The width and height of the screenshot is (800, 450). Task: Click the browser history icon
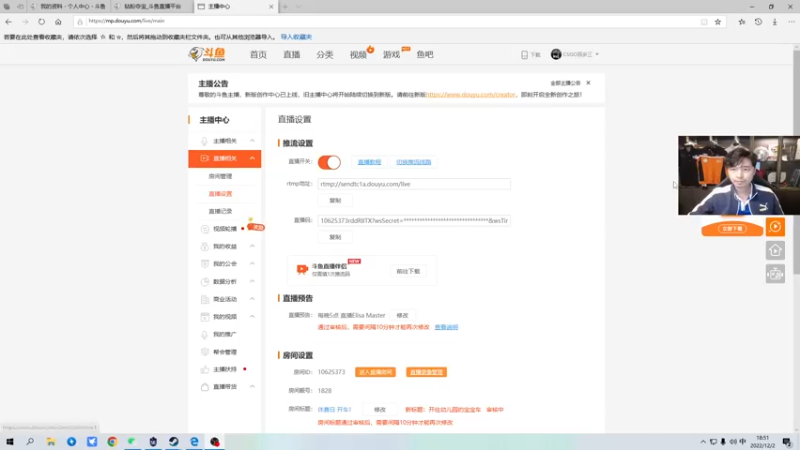point(758,21)
